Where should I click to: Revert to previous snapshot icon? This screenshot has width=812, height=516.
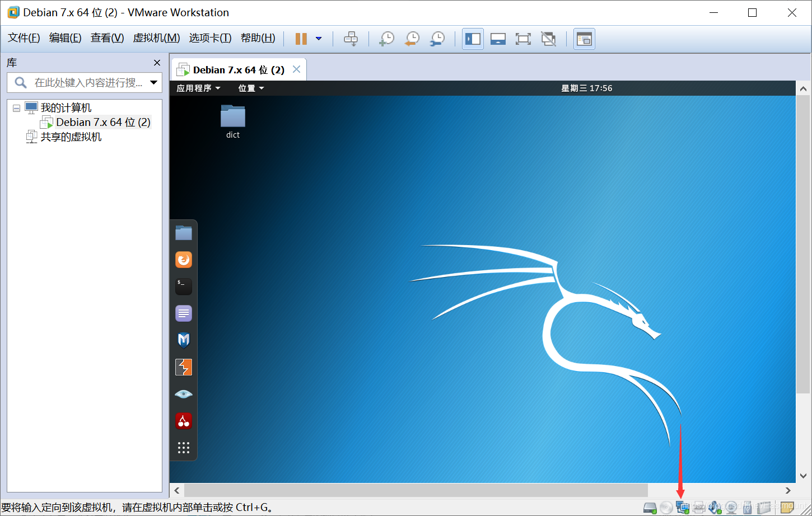412,39
